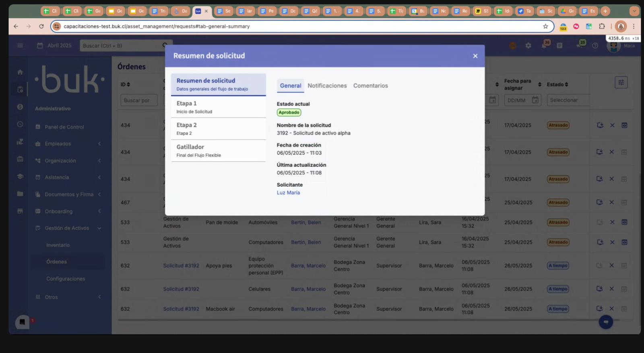Click the hamburger menu icon
This screenshot has height=353, width=644.
pos(20,45)
